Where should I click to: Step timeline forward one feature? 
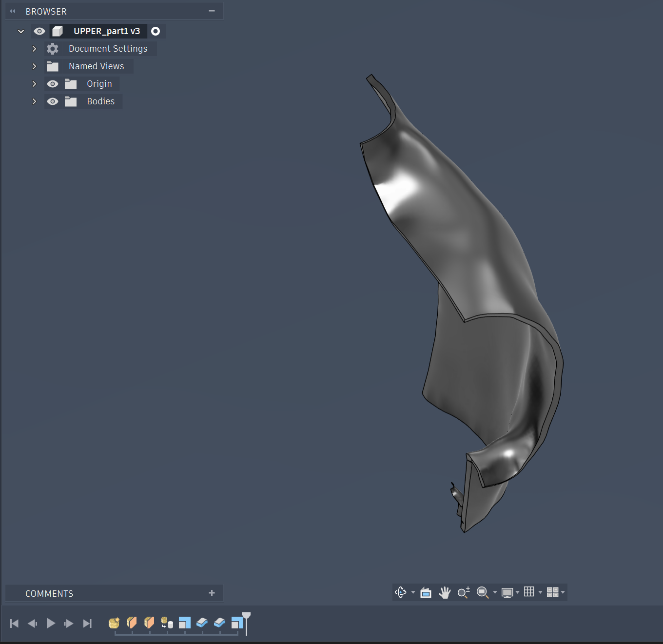click(69, 623)
